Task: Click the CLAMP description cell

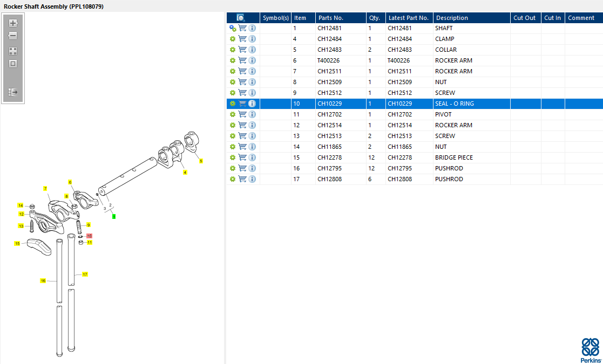Action: (471, 39)
